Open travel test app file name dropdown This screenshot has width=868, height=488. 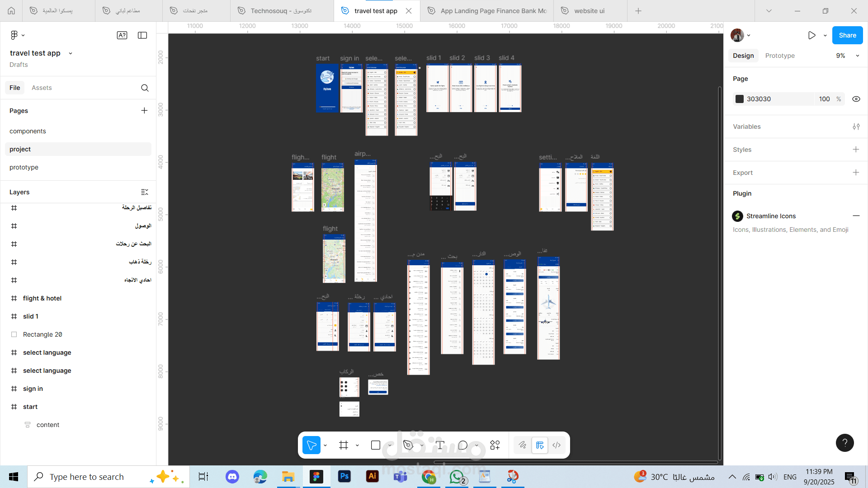pos(71,53)
